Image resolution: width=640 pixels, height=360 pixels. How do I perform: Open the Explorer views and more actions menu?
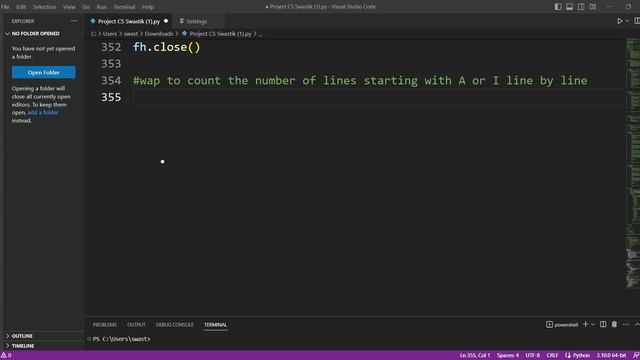[74, 21]
